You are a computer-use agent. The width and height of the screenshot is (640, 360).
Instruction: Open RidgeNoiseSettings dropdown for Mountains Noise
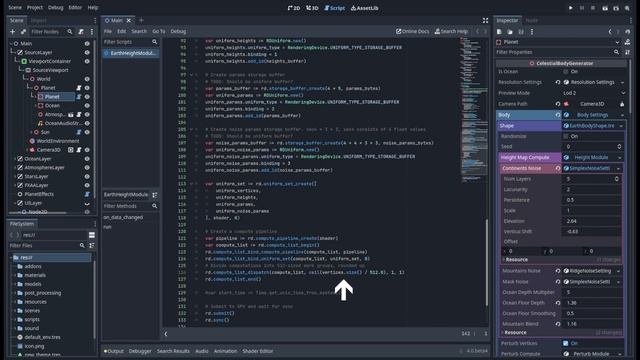618,271
